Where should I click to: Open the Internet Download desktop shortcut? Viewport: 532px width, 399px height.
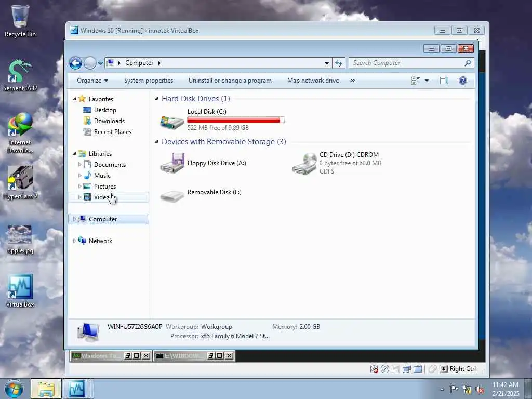20,133
